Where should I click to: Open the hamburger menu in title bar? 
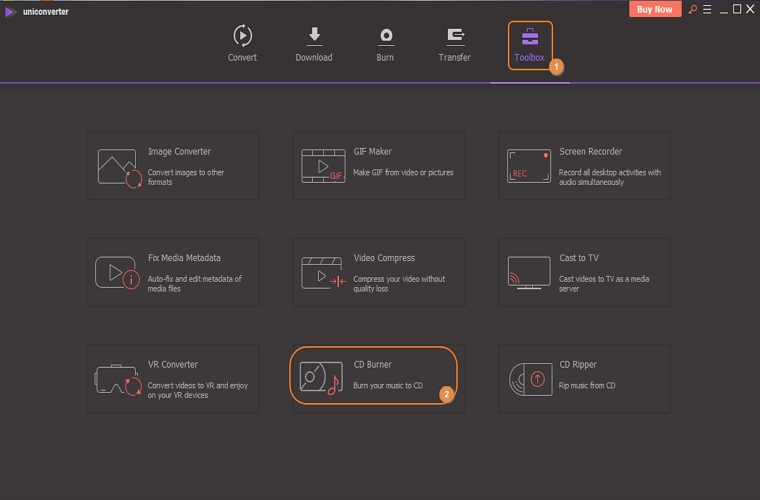click(709, 9)
